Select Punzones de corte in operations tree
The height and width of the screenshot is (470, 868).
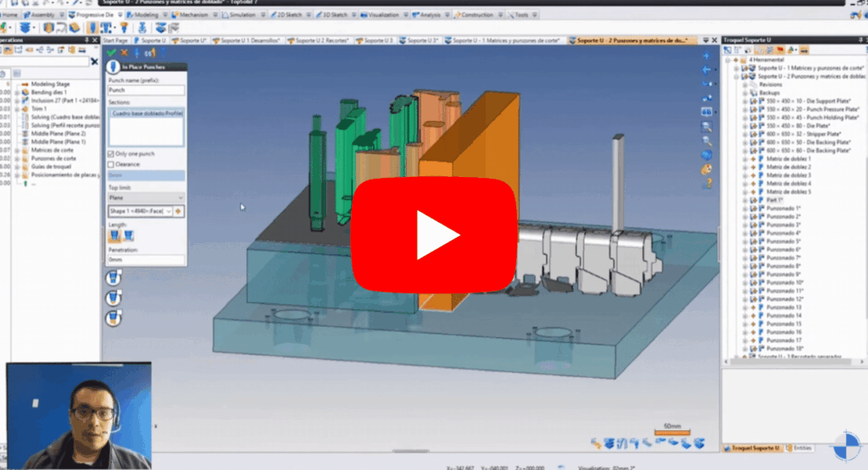point(53,158)
